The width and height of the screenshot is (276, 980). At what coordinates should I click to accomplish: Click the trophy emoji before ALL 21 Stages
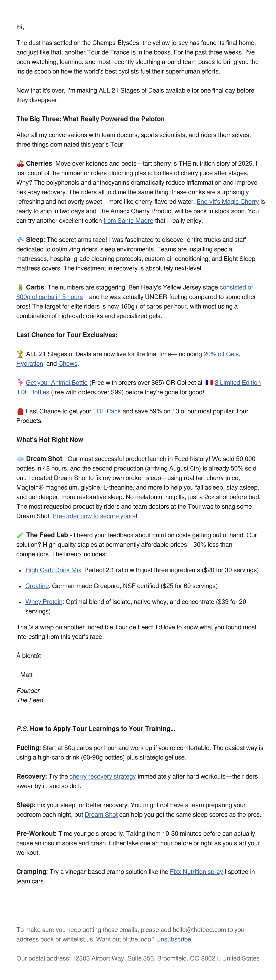(20, 354)
